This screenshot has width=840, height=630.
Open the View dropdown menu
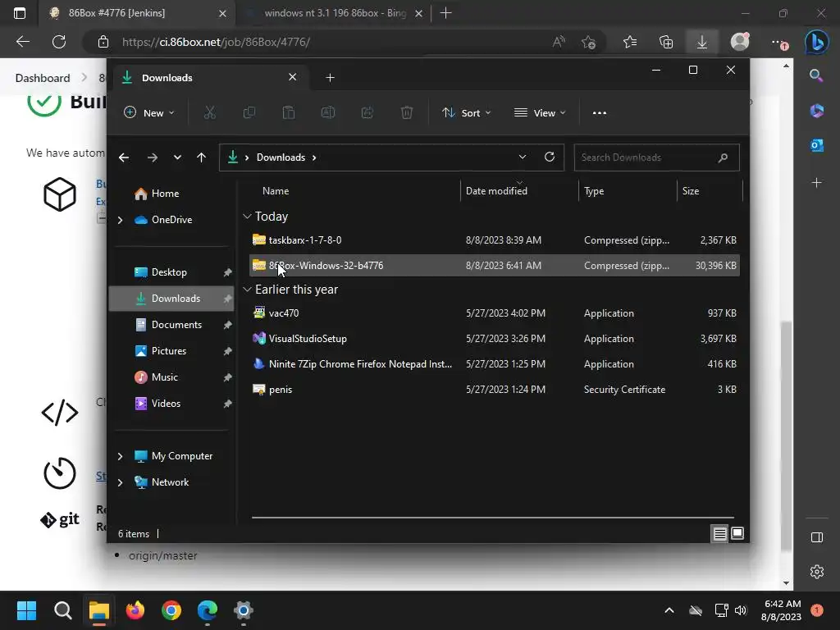click(540, 112)
